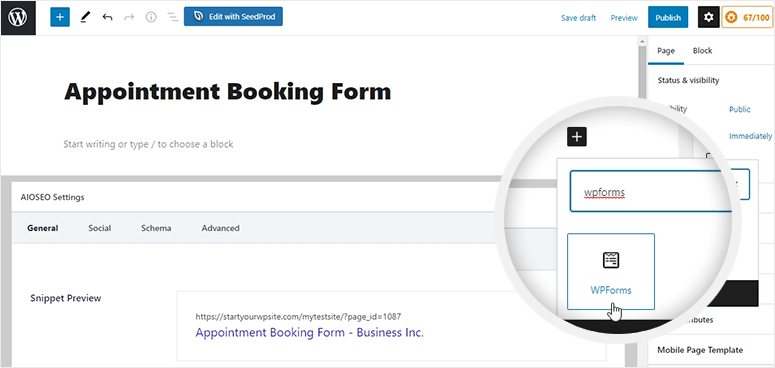Select the pencil Tools icon
This screenshot has width=775, height=368.
click(x=85, y=18)
